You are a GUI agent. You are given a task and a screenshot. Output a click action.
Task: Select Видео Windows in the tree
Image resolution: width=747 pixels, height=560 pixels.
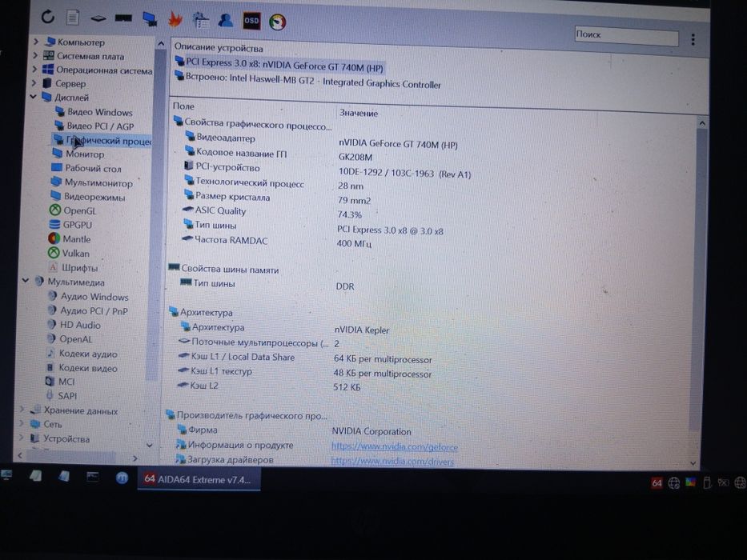[x=94, y=112]
